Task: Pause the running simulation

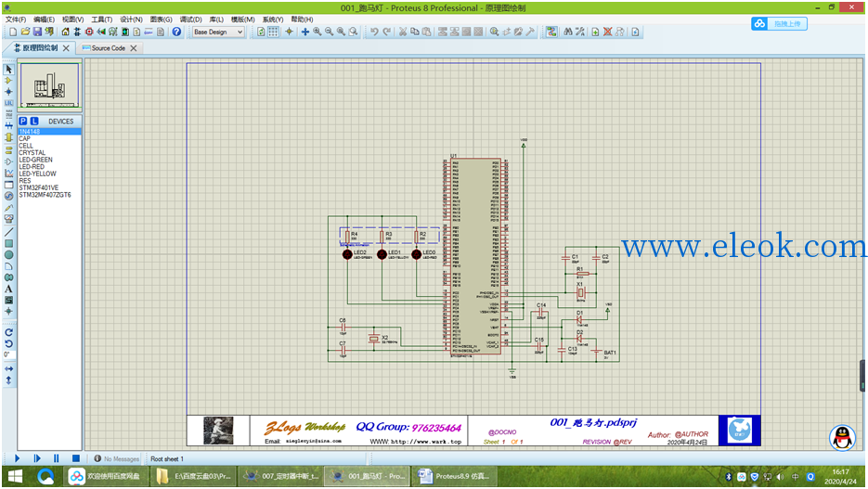Action: [57, 458]
